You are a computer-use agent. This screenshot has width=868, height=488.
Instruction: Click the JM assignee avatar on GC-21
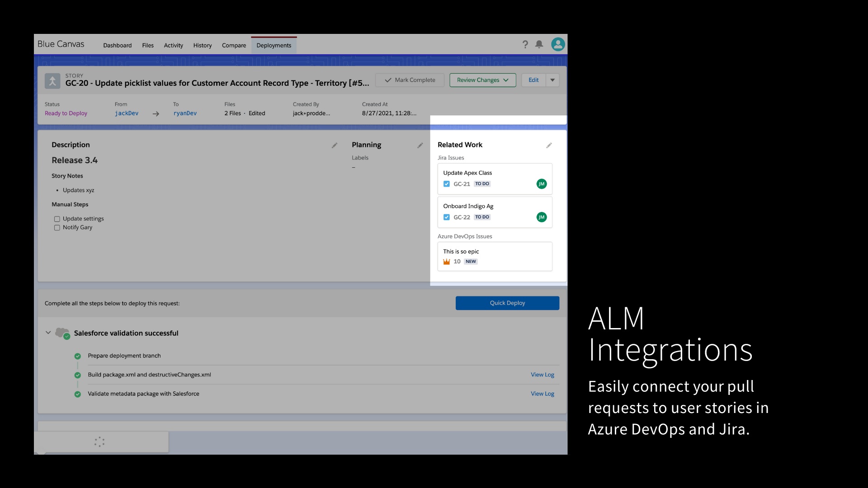542,184
